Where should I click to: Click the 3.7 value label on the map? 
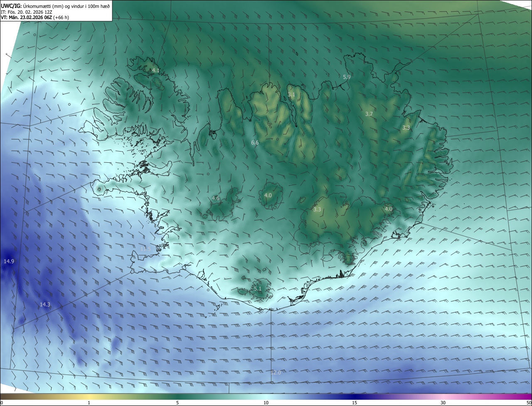tap(369, 114)
